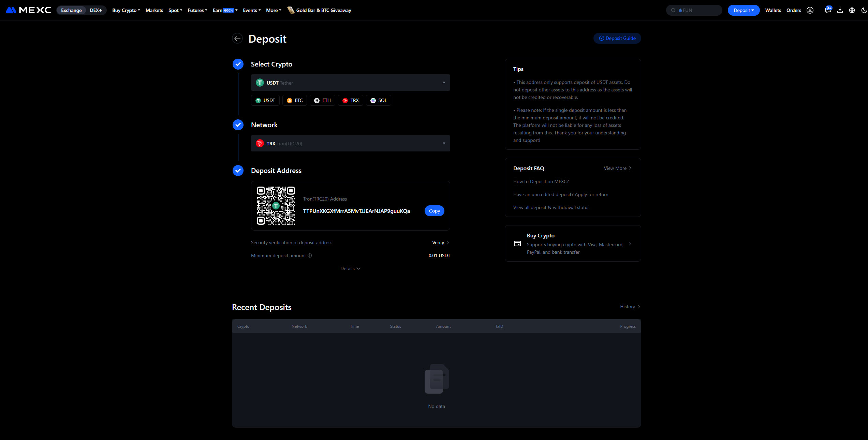868x440 pixels.
Task: Open the Events menu
Action: point(252,10)
